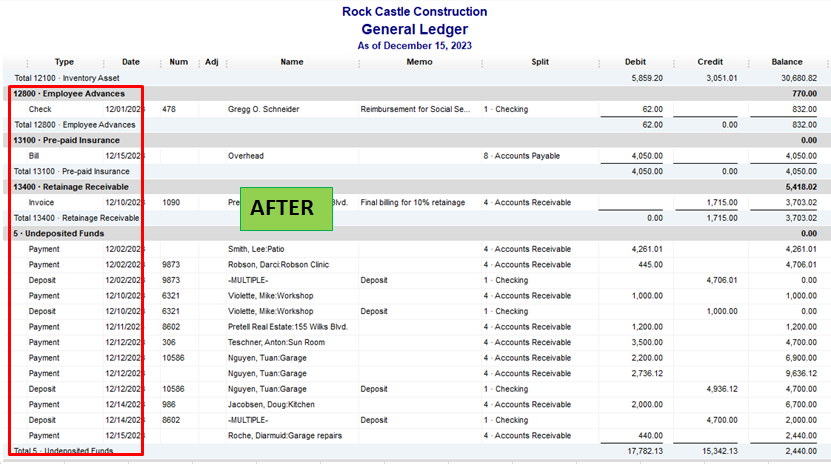Image resolution: width=831 pixels, height=464 pixels.
Task: Click Final billing for 10% retainage memo
Action: (412, 202)
